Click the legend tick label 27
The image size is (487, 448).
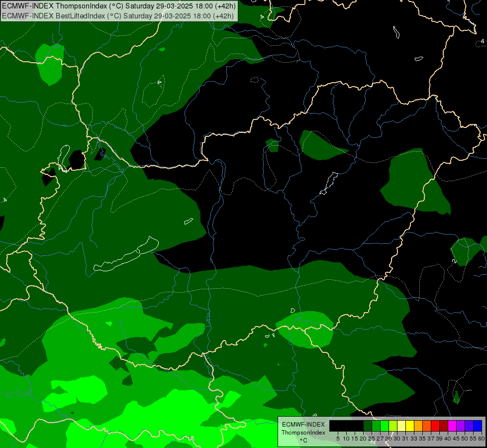click(x=380, y=439)
